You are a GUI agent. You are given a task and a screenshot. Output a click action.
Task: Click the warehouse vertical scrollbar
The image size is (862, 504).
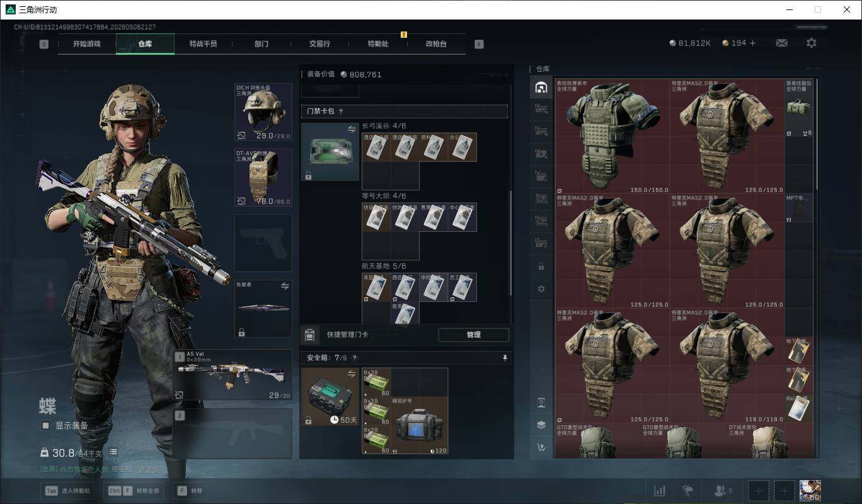click(817, 134)
